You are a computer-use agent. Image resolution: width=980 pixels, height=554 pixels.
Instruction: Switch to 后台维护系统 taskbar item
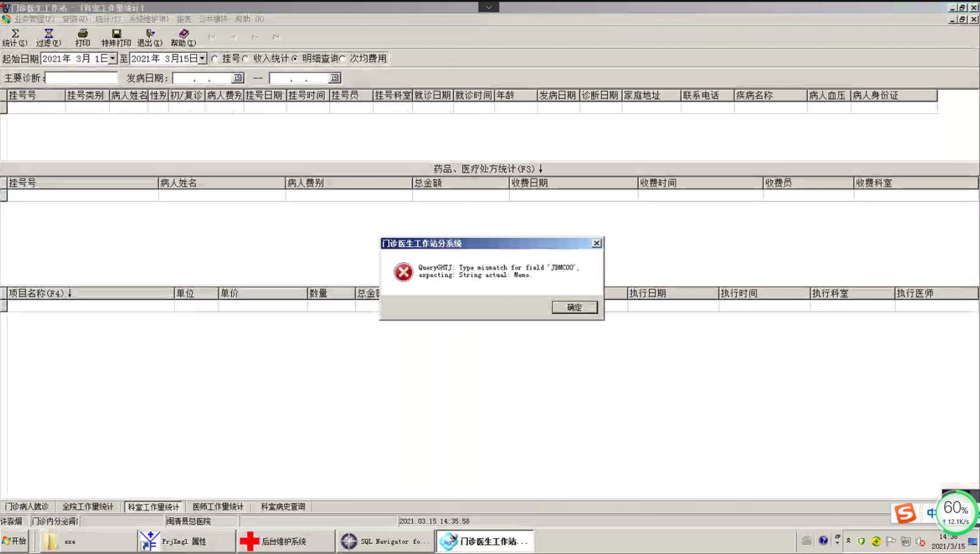point(286,541)
